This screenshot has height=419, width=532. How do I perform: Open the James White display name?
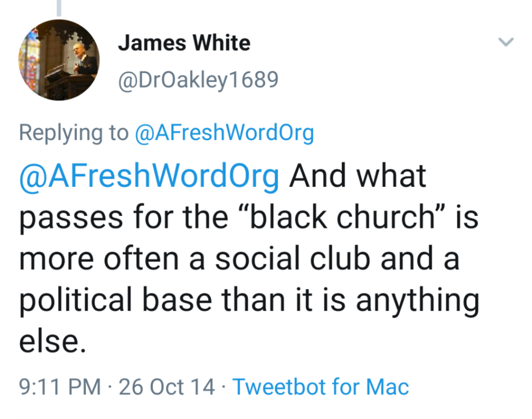pyautogui.click(x=184, y=43)
